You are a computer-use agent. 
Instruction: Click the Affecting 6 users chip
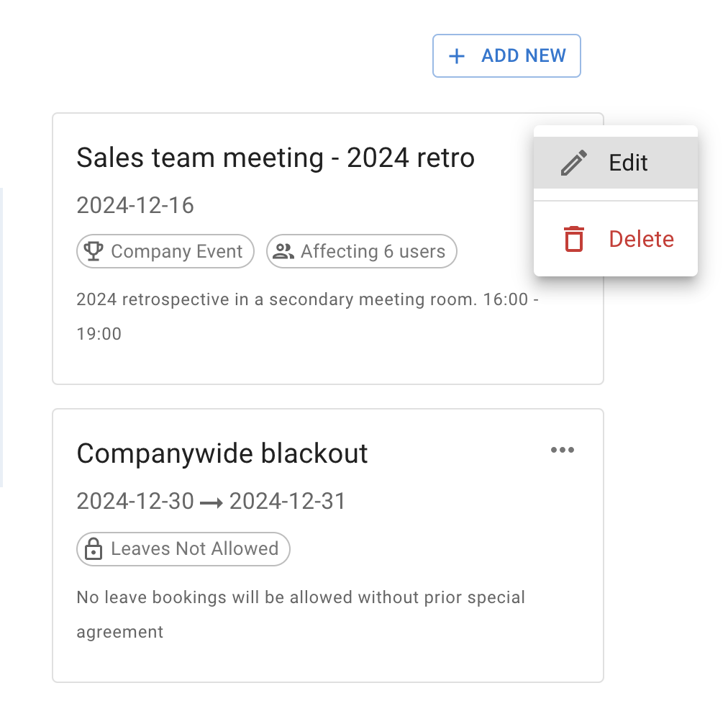[x=362, y=251]
